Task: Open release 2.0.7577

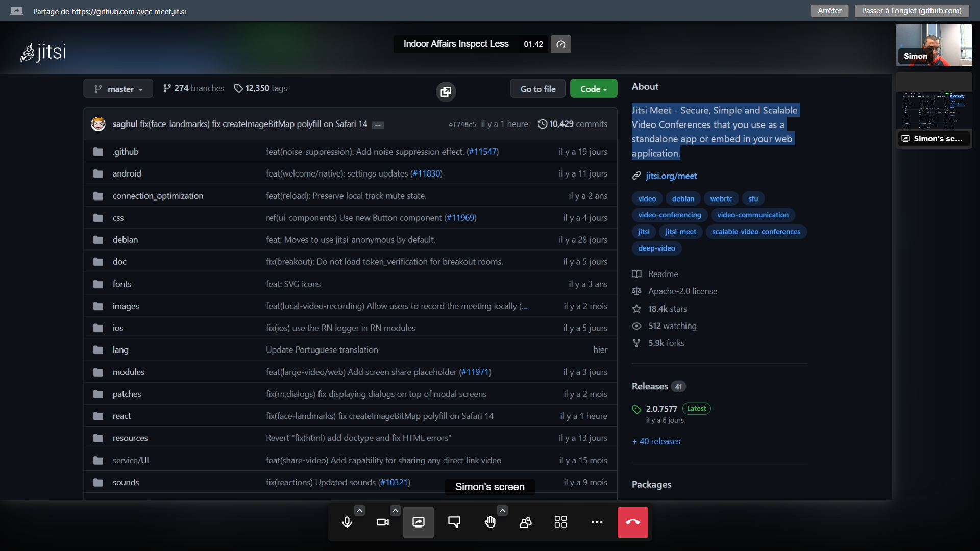Action: pos(661,409)
